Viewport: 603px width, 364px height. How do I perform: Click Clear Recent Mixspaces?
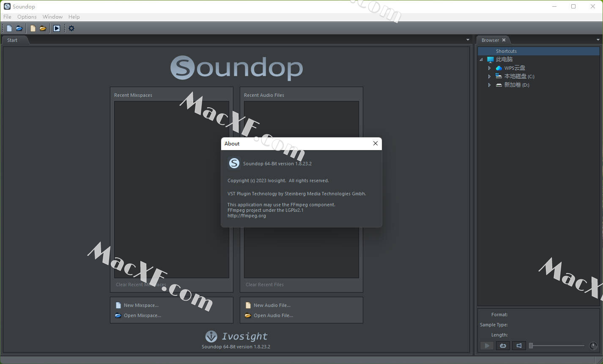tap(141, 285)
